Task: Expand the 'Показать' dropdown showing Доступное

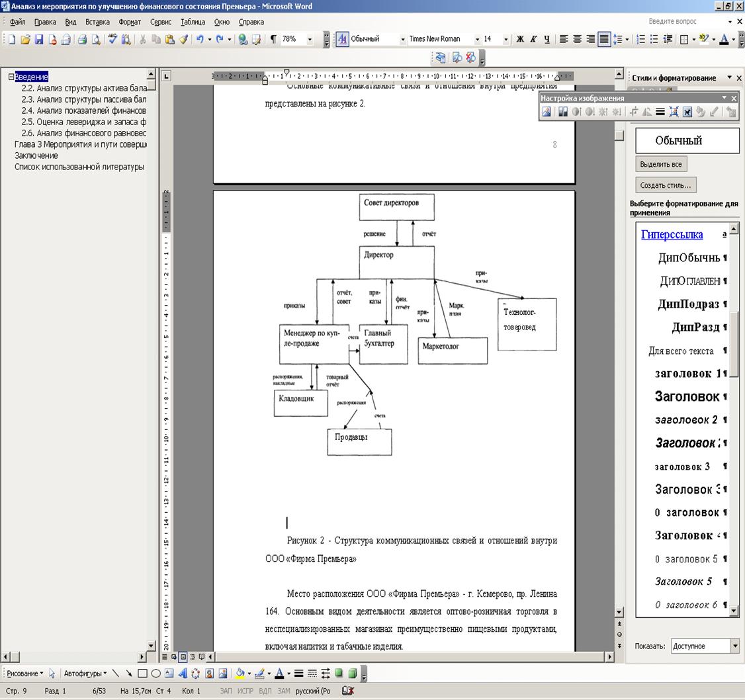Action: 734,646
